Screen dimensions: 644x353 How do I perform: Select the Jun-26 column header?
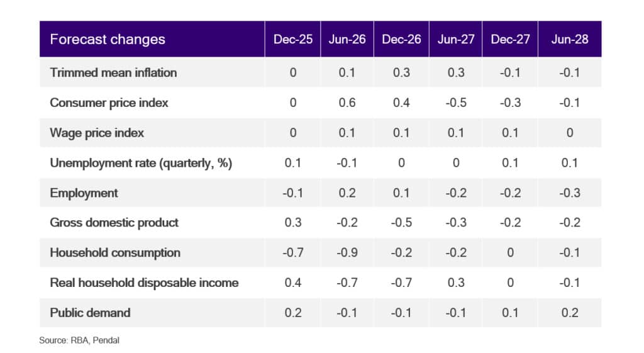[x=347, y=39]
